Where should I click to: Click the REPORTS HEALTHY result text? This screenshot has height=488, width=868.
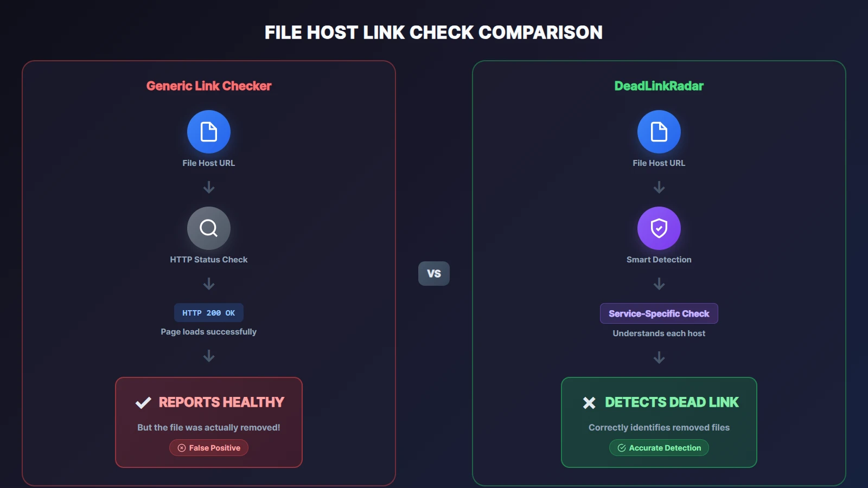[221, 402]
